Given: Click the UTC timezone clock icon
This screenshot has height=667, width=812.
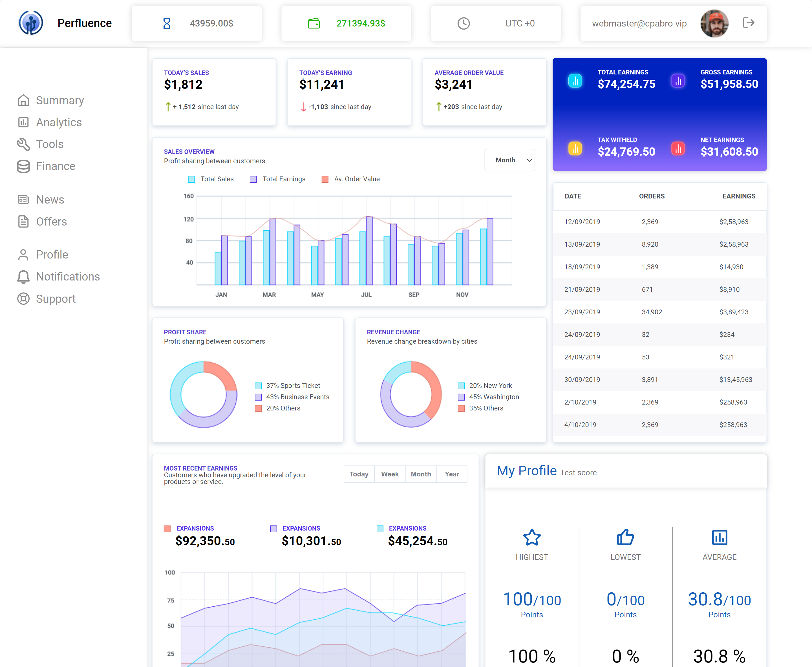Looking at the screenshot, I should 464,23.
